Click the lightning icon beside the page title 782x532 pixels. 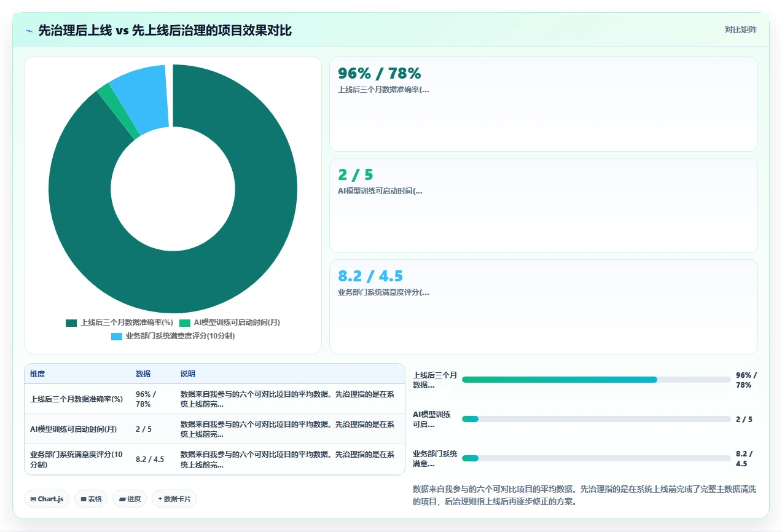click(29, 30)
